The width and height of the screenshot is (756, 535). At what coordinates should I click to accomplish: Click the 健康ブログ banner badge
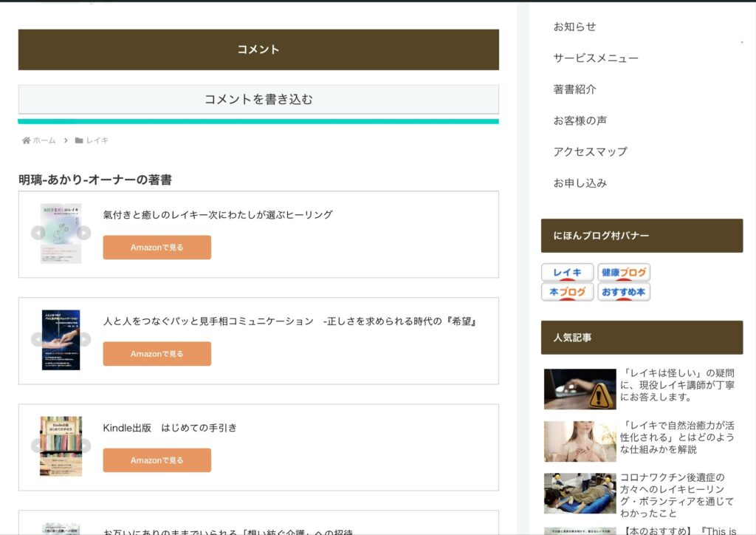pos(624,273)
